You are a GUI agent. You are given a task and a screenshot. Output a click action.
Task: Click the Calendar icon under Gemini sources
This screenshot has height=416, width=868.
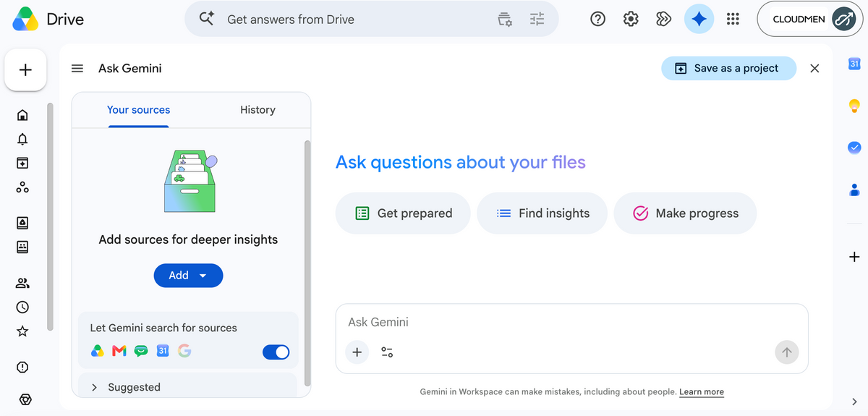[163, 351]
